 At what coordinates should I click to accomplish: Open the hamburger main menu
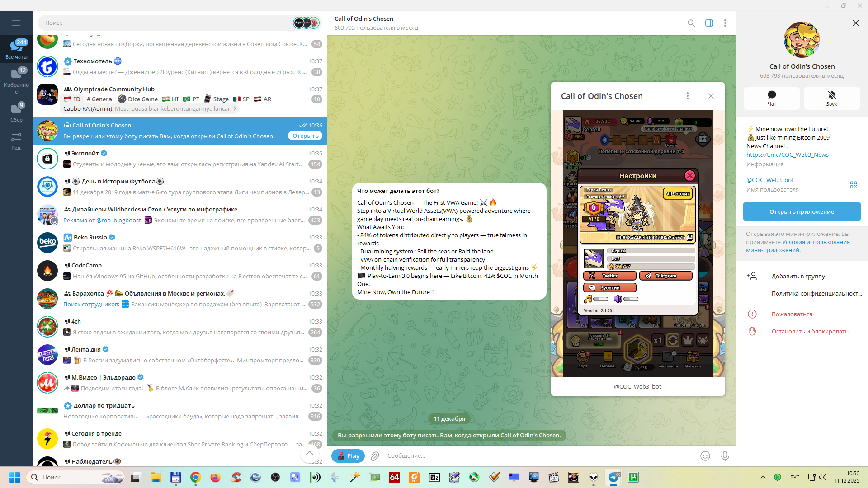coord(16,23)
